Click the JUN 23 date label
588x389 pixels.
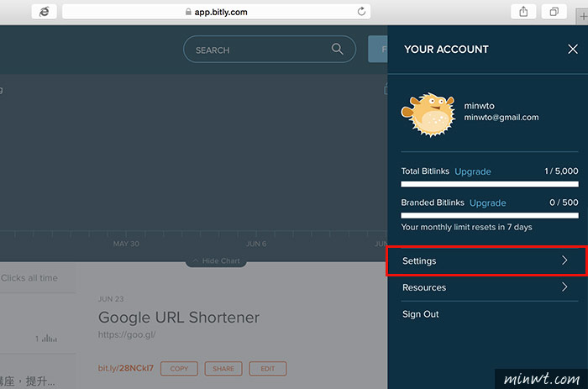click(111, 299)
